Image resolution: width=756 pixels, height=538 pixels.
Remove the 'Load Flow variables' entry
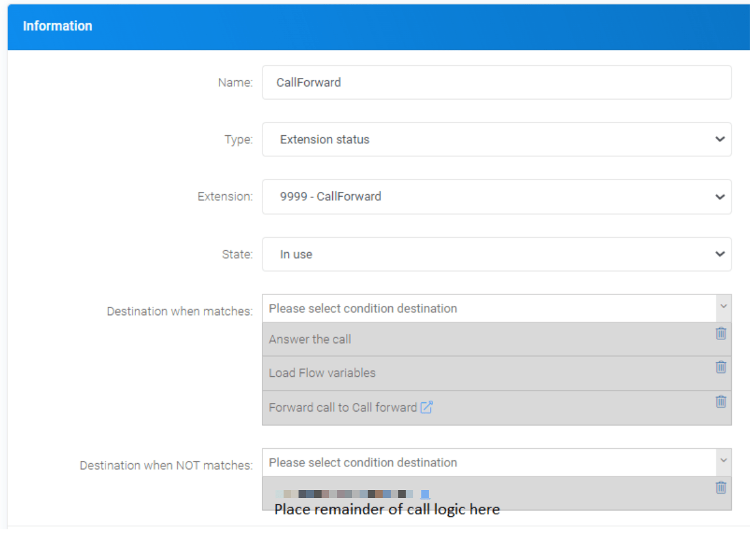tap(720, 367)
